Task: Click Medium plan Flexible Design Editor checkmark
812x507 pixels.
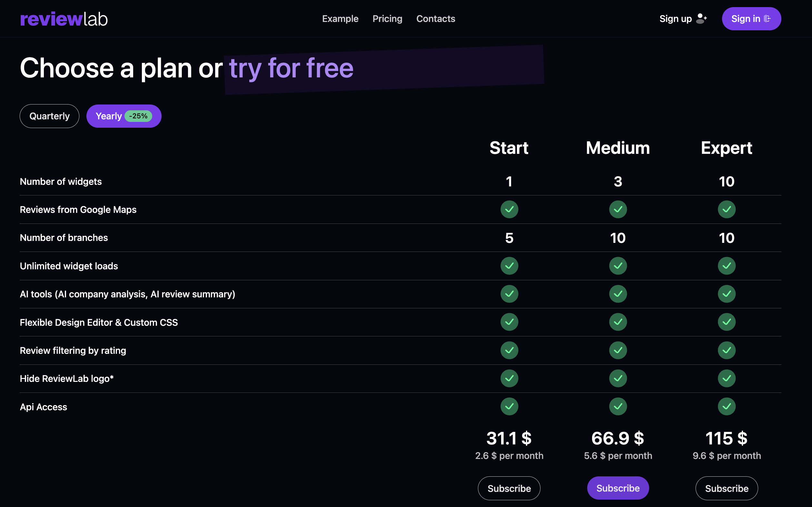Action: pyautogui.click(x=618, y=322)
